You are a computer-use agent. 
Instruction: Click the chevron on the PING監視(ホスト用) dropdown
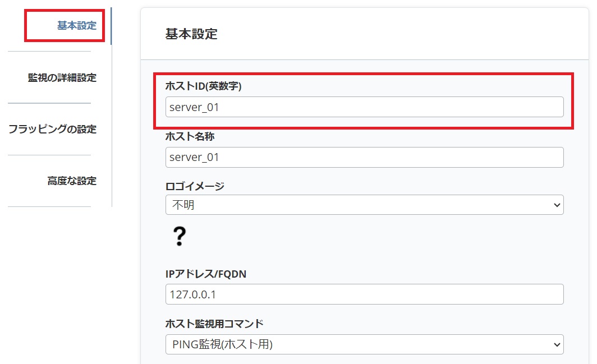point(556,344)
